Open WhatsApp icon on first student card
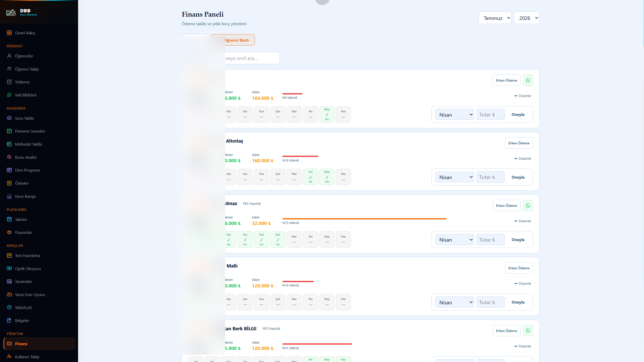The height and width of the screenshot is (362, 644). point(528,80)
